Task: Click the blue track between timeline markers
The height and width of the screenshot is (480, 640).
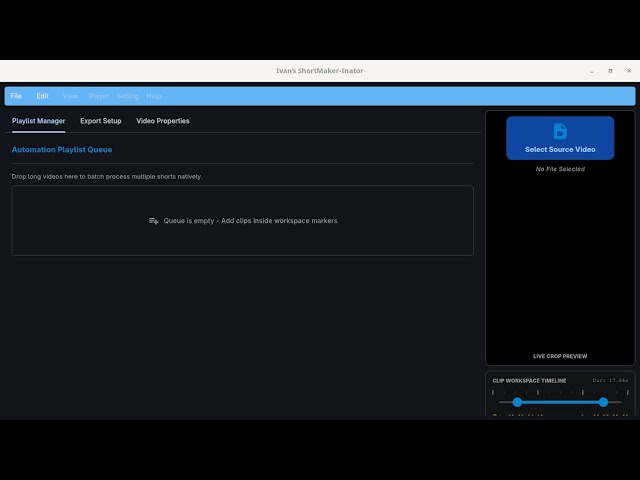Action: click(560, 402)
